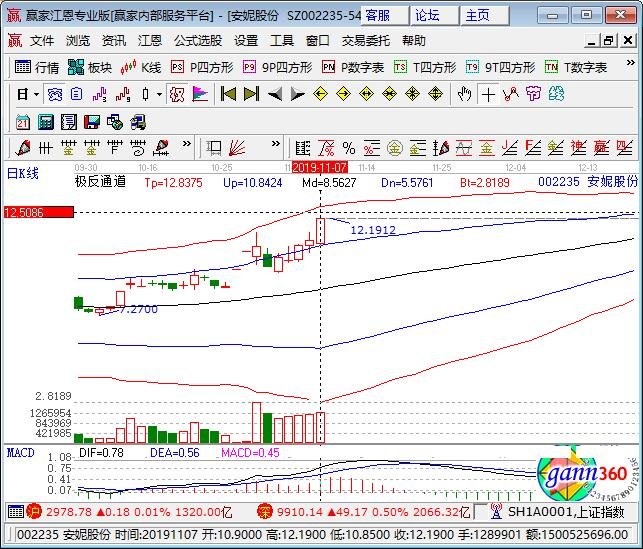Open the 工具 menu
The image size is (643, 549).
pos(282,41)
